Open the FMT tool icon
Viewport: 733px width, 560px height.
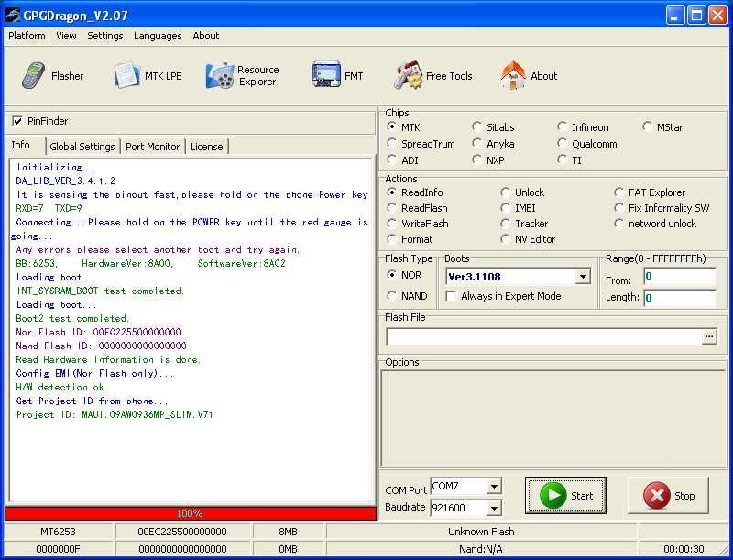coord(326,75)
